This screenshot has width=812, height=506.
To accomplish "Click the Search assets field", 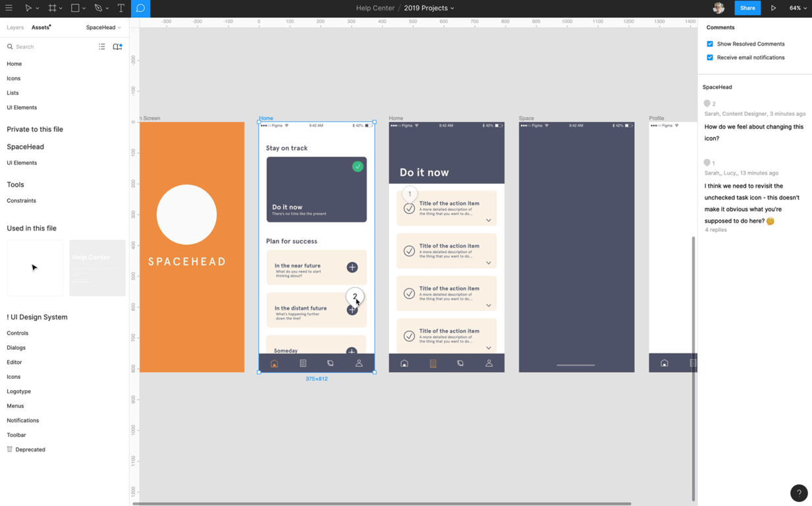I will 49,47.
